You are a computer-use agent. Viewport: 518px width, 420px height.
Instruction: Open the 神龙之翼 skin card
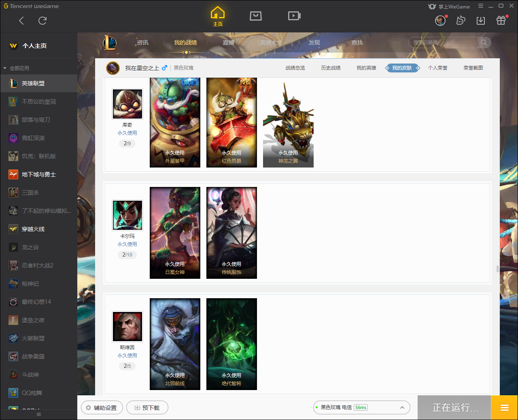click(288, 123)
